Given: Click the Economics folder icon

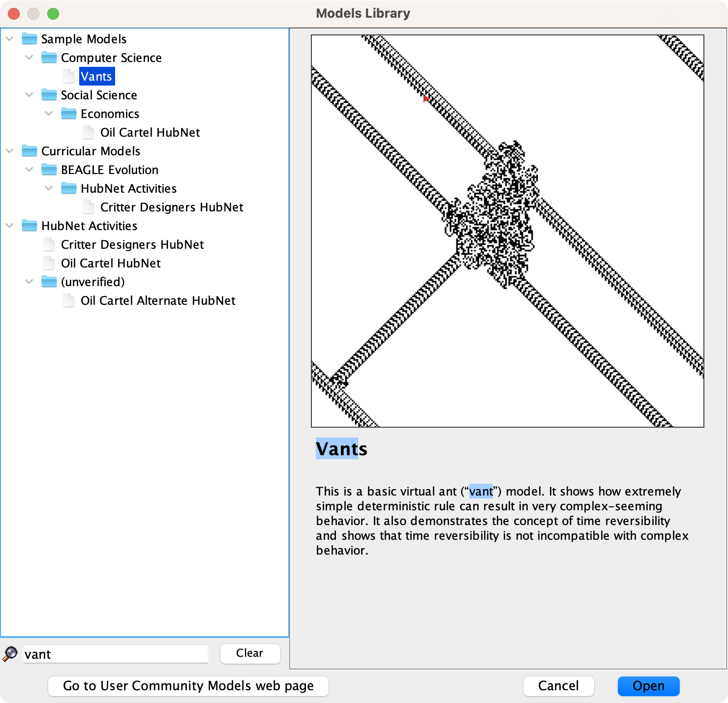Looking at the screenshot, I should pyautogui.click(x=69, y=114).
